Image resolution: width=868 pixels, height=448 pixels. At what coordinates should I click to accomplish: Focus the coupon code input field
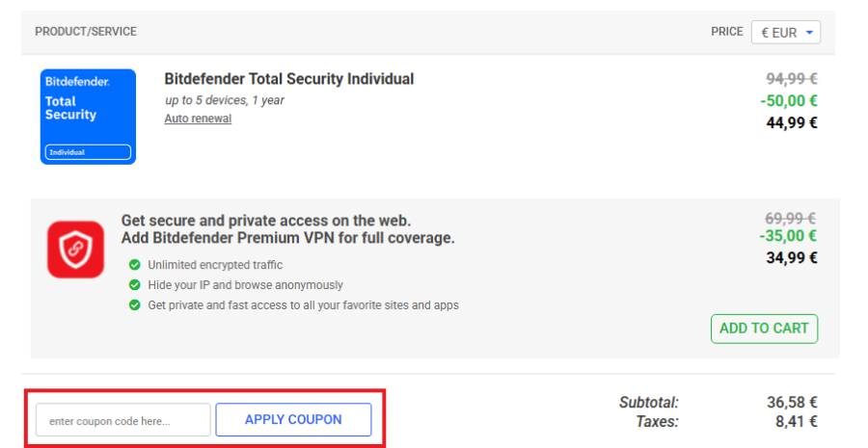pos(122,420)
